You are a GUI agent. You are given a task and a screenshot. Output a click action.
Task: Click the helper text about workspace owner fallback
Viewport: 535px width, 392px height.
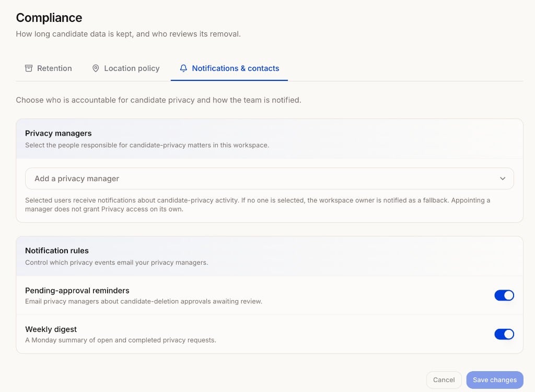coord(258,205)
